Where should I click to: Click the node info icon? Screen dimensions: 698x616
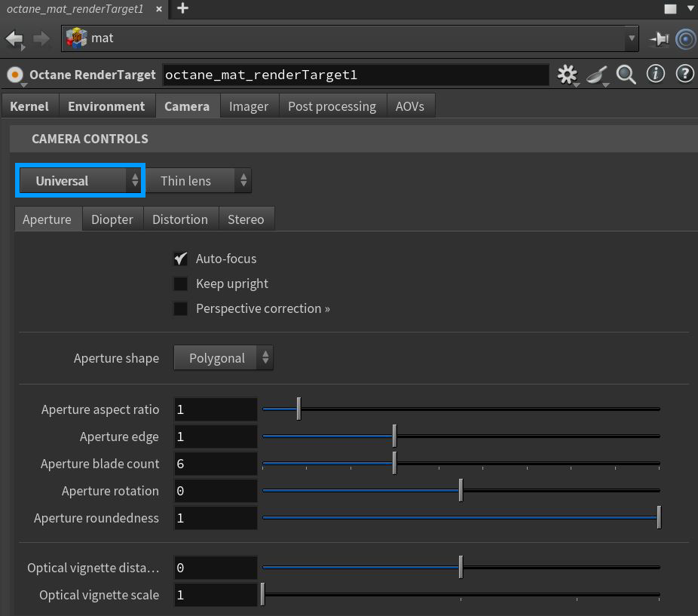pyautogui.click(x=656, y=74)
